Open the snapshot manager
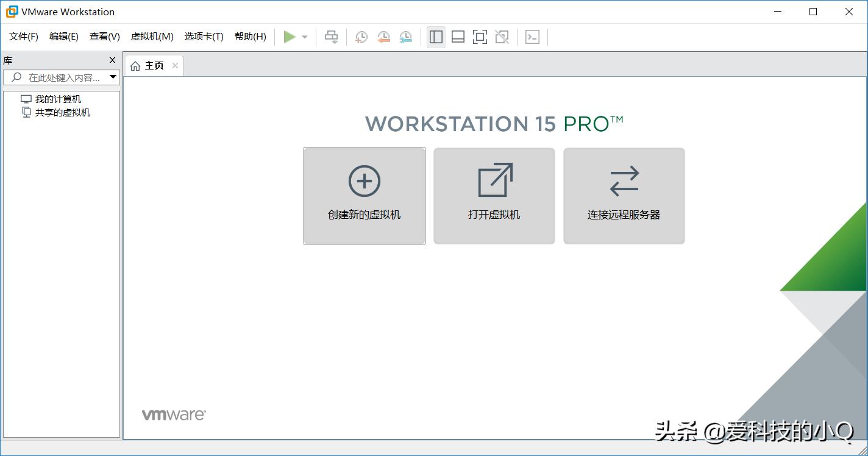This screenshot has height=456, width=868. (405, 37)
